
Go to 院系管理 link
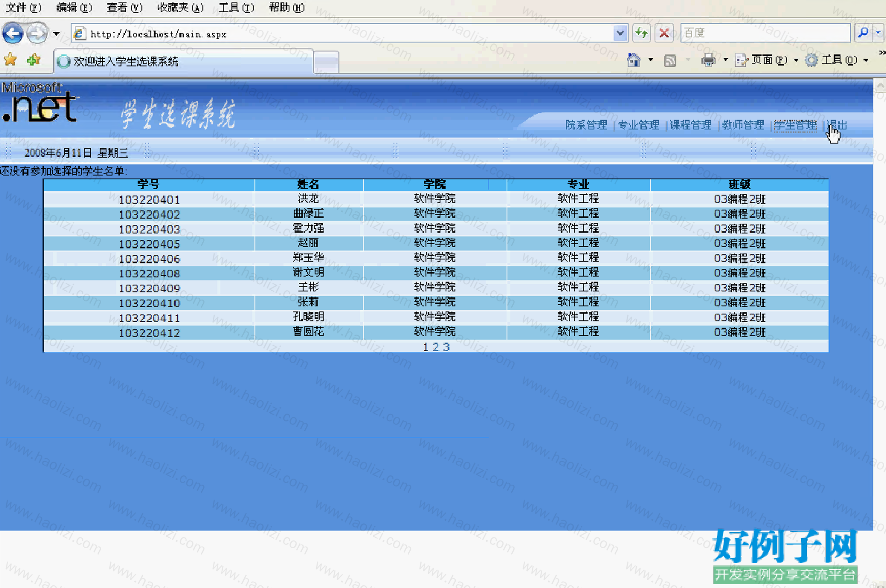point(586,125)
